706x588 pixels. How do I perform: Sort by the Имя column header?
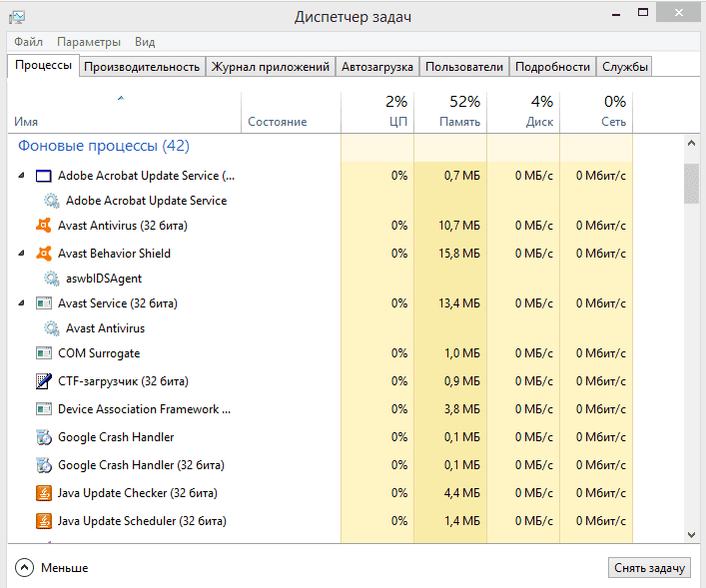click(124, 113)
